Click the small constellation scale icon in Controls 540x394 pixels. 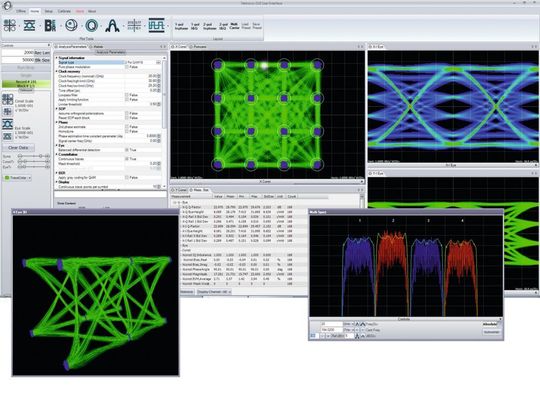(x=8, y=111)
